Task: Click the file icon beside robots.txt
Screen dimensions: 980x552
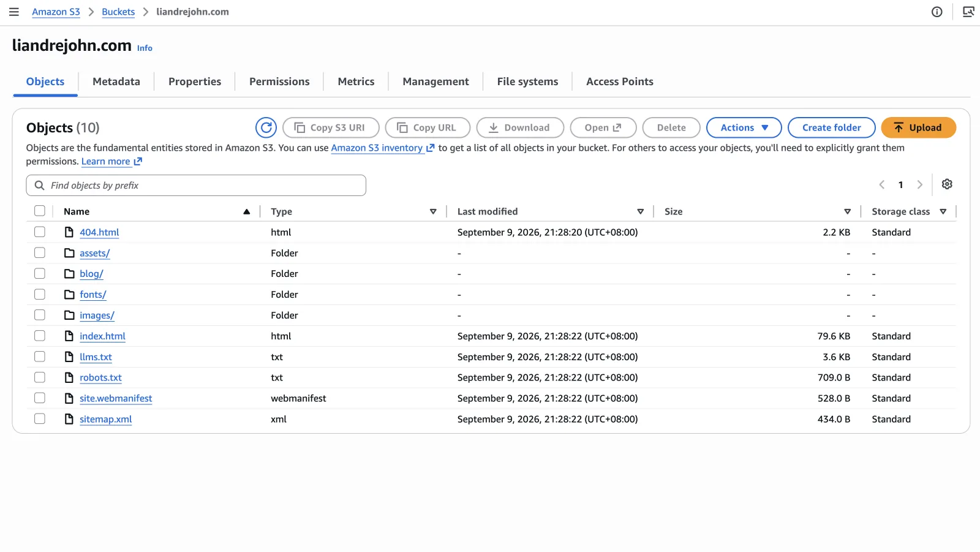Action: (69, 377)
